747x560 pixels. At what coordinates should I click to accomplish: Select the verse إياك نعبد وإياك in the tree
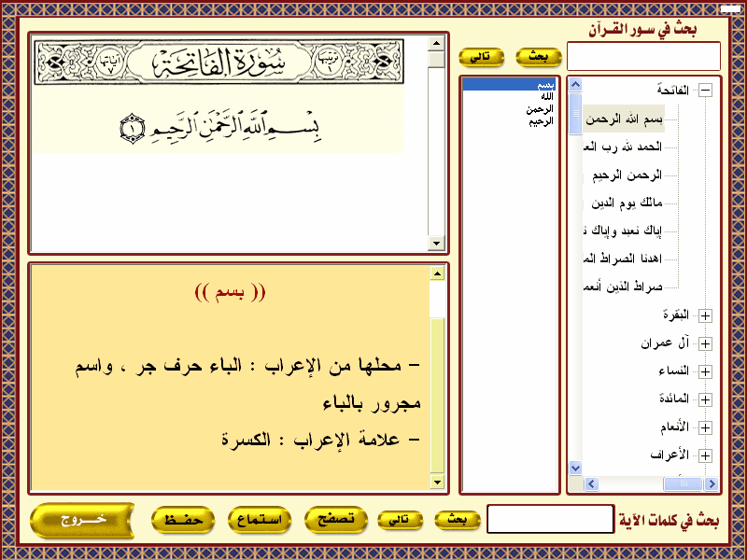coord(623,231)
